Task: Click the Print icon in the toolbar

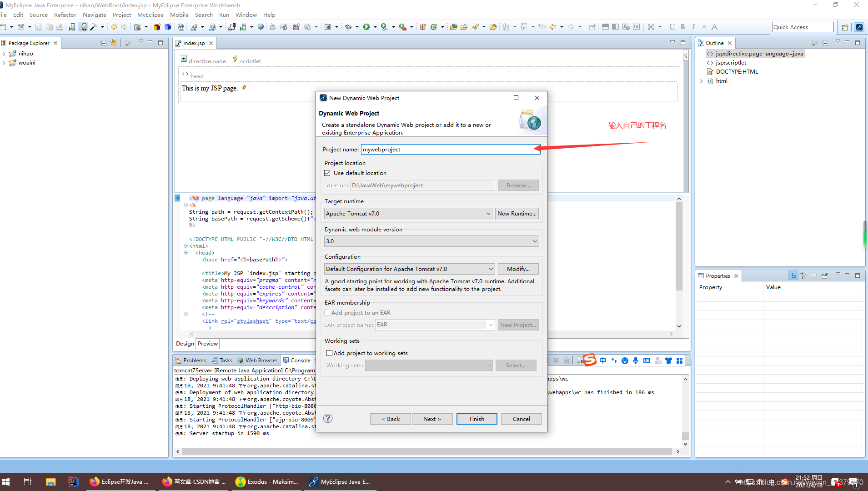Action: (x=60, y=27)
